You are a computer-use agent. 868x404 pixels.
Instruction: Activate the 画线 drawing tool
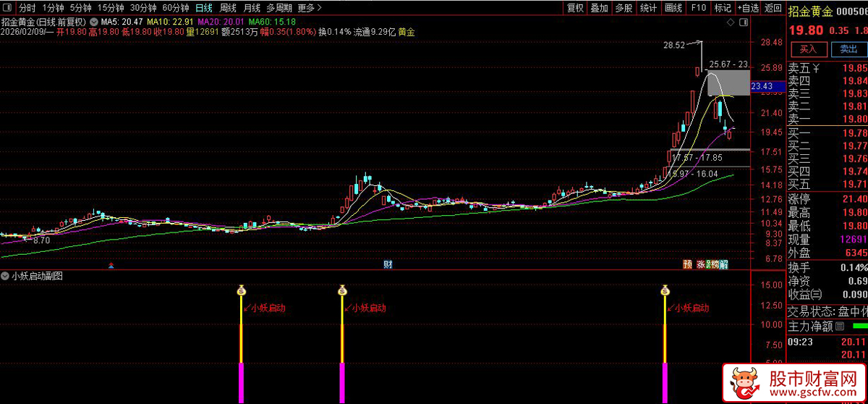tap(673, 8)
